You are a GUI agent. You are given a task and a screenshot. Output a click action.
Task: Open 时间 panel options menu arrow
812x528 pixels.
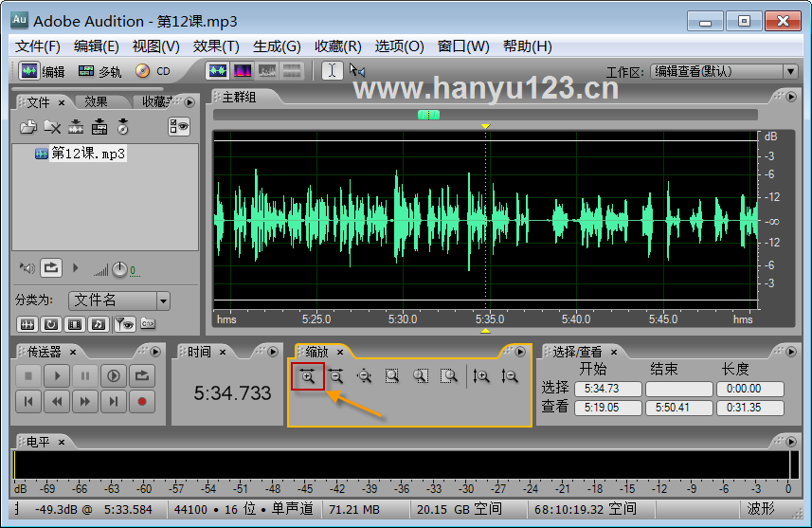click(273, 352)
